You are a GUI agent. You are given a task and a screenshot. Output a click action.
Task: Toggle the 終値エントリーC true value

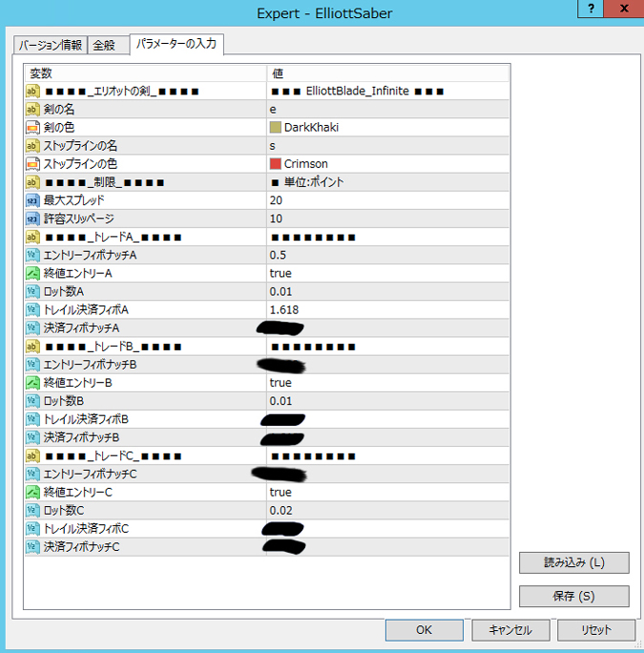tap(388, 493)
